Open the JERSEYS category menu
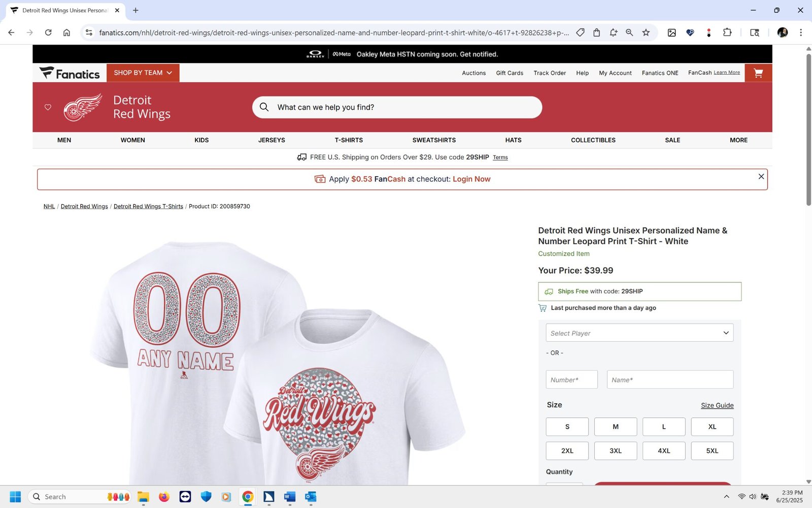812x508 pixels. [x=272, y=140]
